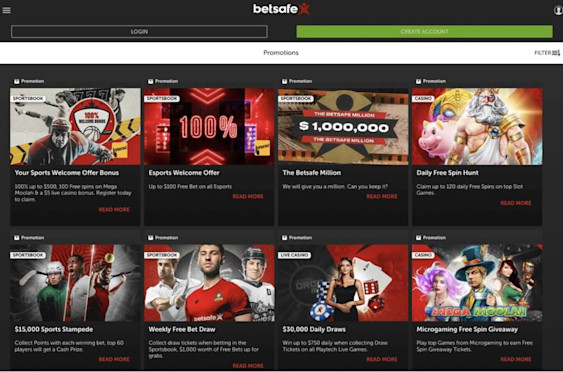Click 'Win up to $750 daily' description

click(x=335, y=346)
